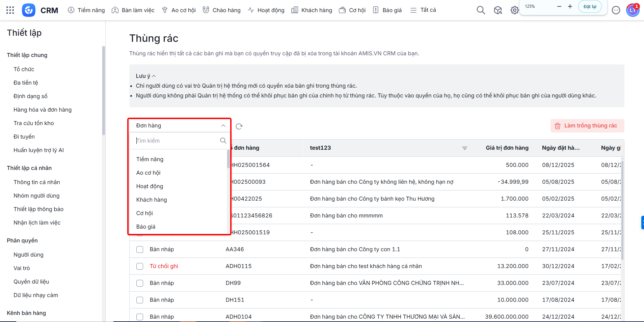Open the Báo giá tab in navigation
The image size is (644, 322).
387,10
